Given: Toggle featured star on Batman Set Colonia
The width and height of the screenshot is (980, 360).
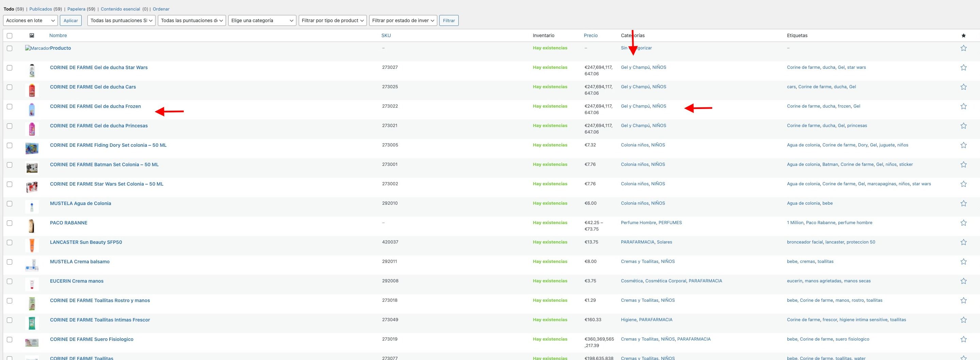Looking at the screenshot, I should point(963,165).
